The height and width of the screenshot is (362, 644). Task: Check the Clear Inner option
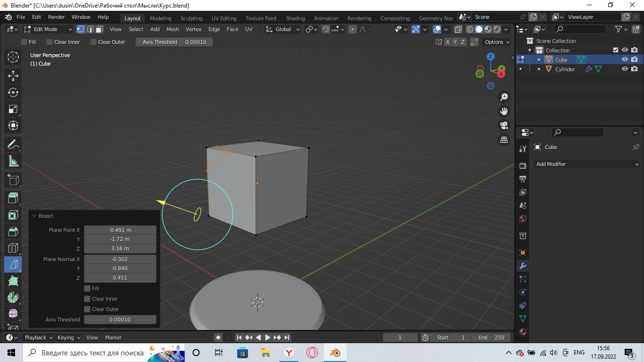pos(87,298)
